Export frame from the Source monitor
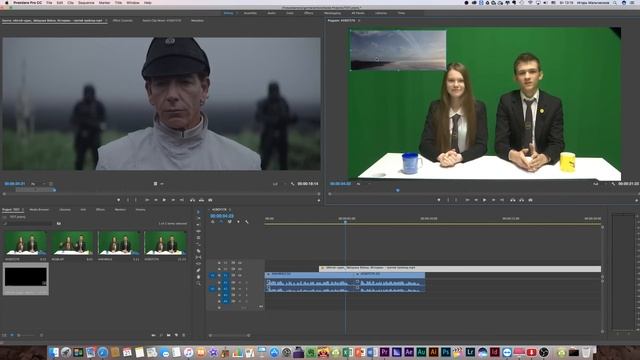This screenshot has height=360, width=640. click(x=210, y=200)
